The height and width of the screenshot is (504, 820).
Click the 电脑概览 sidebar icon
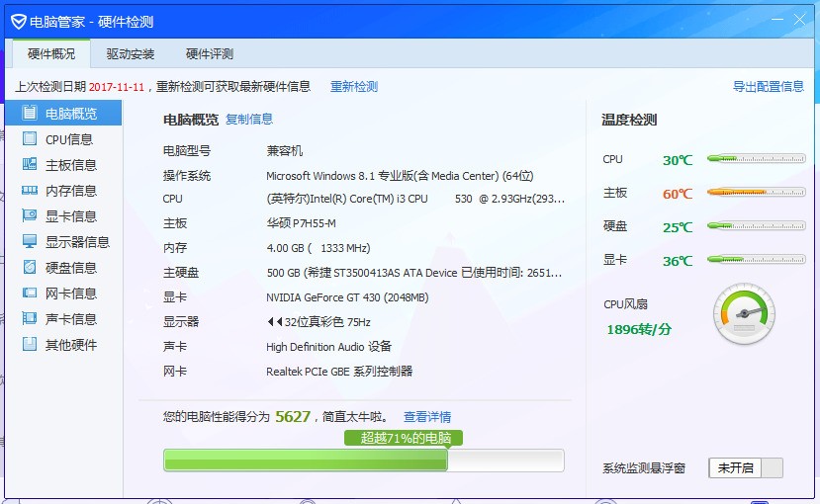30,113
